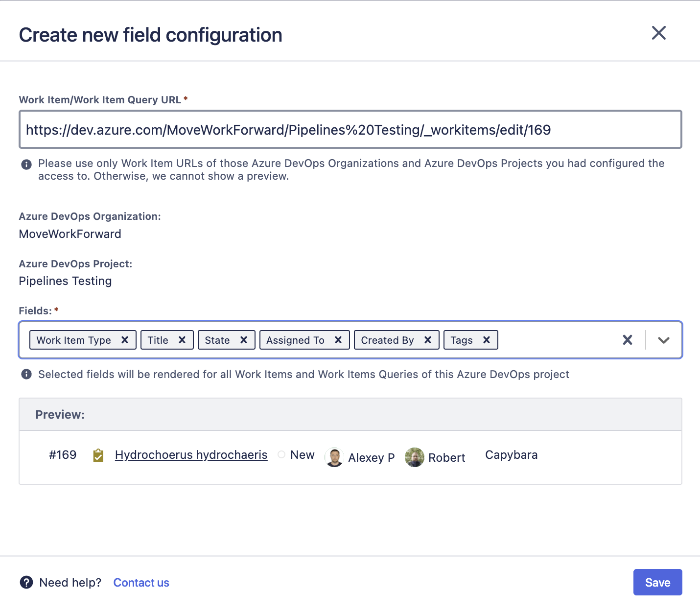This screenshot has width=700, height=615.
Task: Click the Work Item Query URL input
Action: tap(350, 130)
